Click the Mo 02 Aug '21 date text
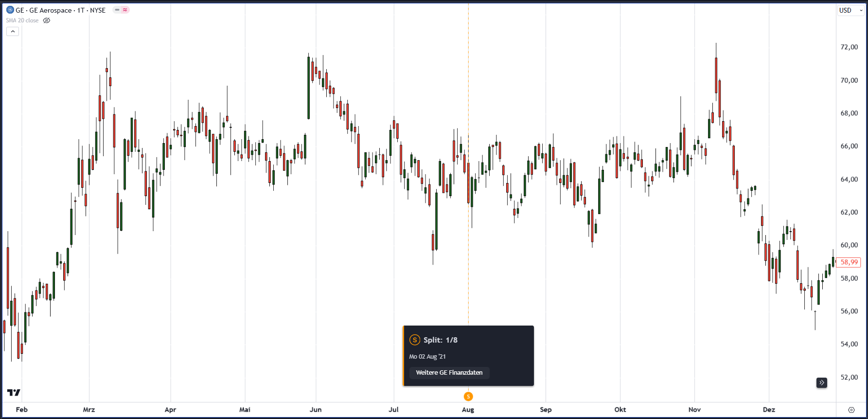Screen dimensions: 868x419 pyautogui.click(x=427, y=357)
